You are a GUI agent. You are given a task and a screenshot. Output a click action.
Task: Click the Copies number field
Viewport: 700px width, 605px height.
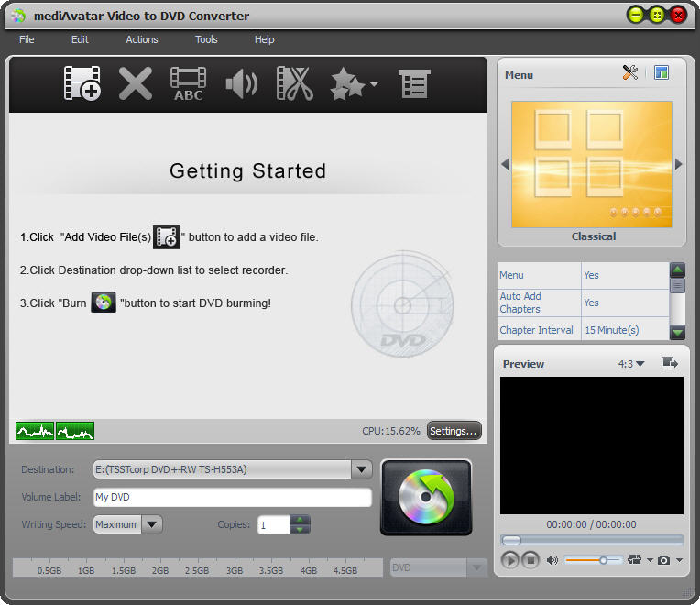click(x=274, y=524)
